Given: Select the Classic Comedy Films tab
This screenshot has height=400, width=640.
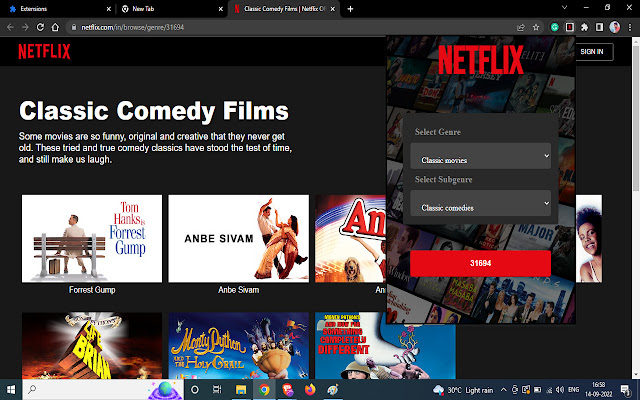Looking at the screenshot, I should [284, 9].
